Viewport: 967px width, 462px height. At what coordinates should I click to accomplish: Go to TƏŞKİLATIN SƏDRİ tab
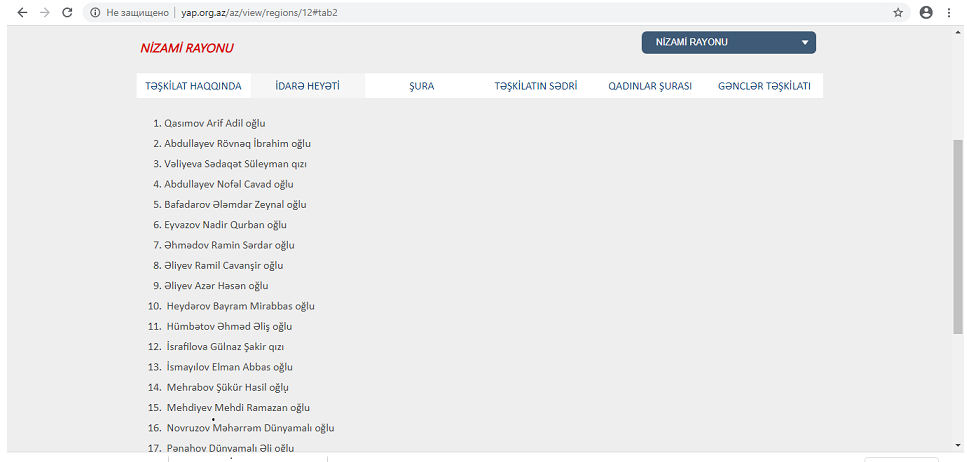535,86
